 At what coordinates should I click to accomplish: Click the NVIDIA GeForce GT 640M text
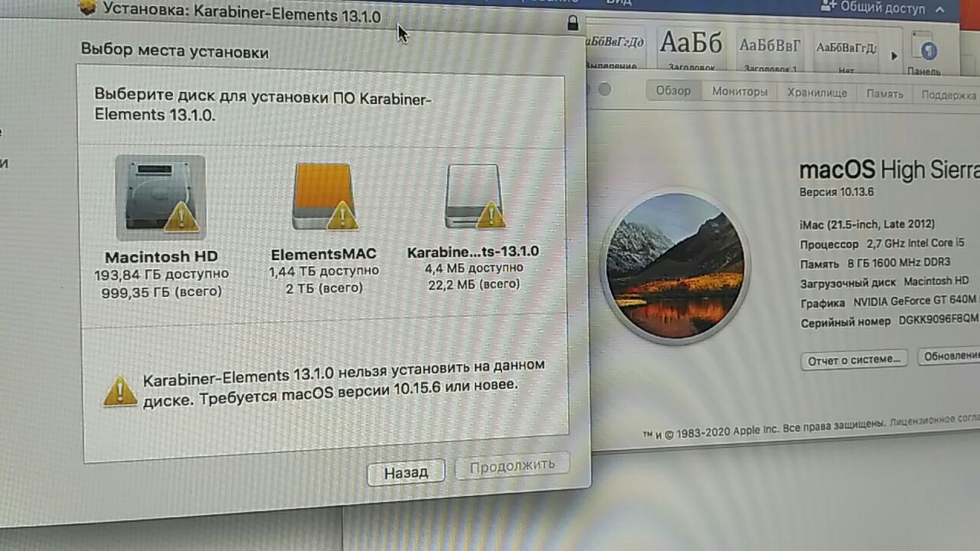click(916, 302)
